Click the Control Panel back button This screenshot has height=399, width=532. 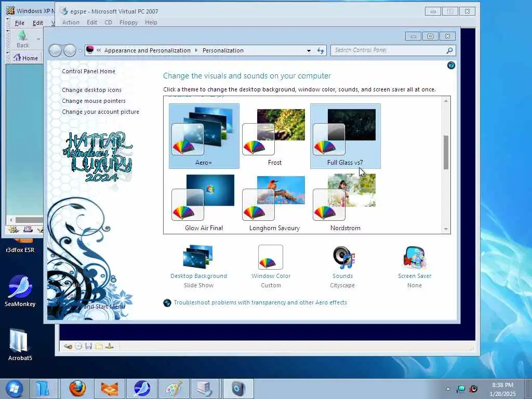click(x=55, y=51)
